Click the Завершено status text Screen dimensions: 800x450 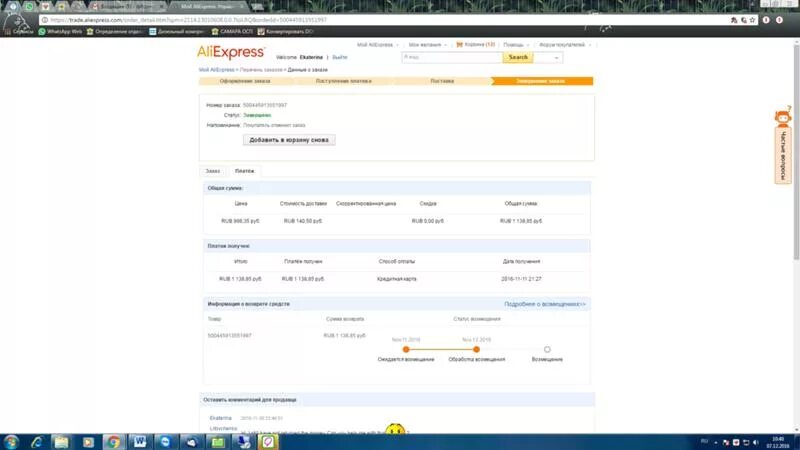(257, 115)
